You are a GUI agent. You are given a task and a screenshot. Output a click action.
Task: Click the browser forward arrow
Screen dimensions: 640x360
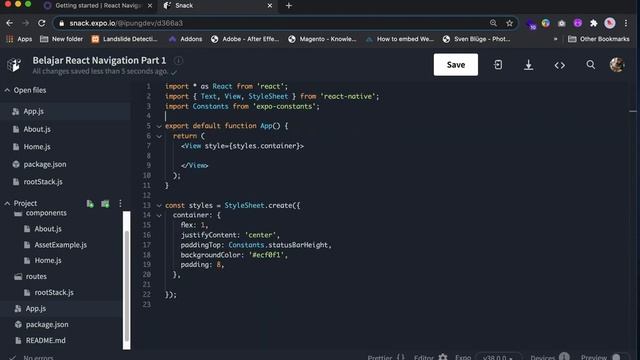pos(25,23)
